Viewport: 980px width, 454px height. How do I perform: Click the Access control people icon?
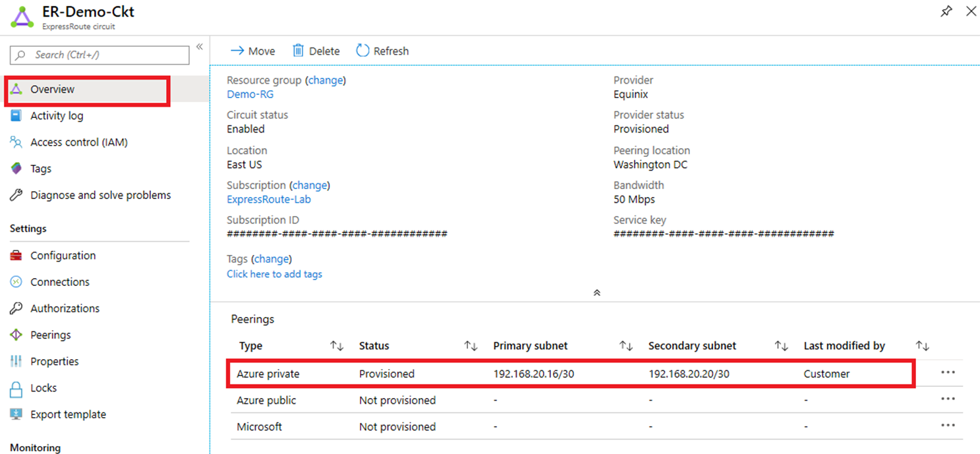(x=16, y=142)
